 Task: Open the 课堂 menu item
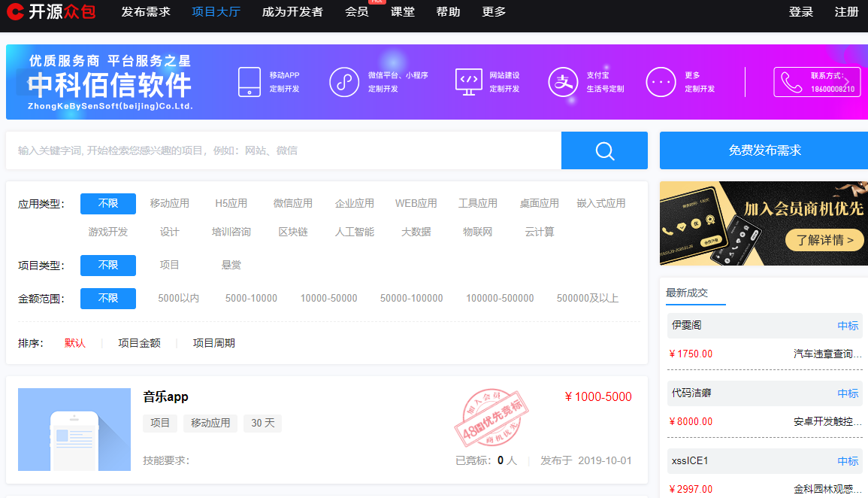[x=403, y=12]
